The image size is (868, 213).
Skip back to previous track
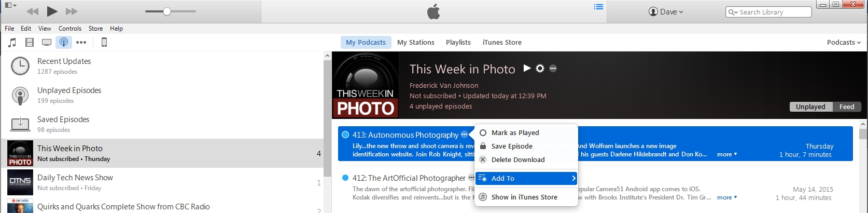32,11
